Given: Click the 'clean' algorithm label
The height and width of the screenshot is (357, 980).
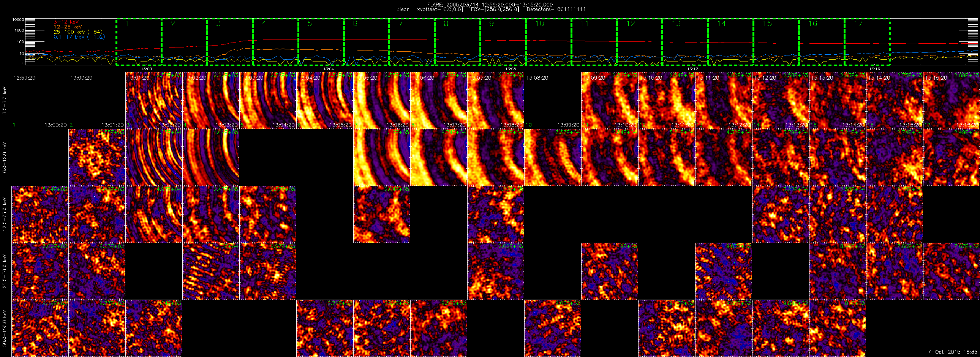Looking at the screenshot, I should 403,9.
